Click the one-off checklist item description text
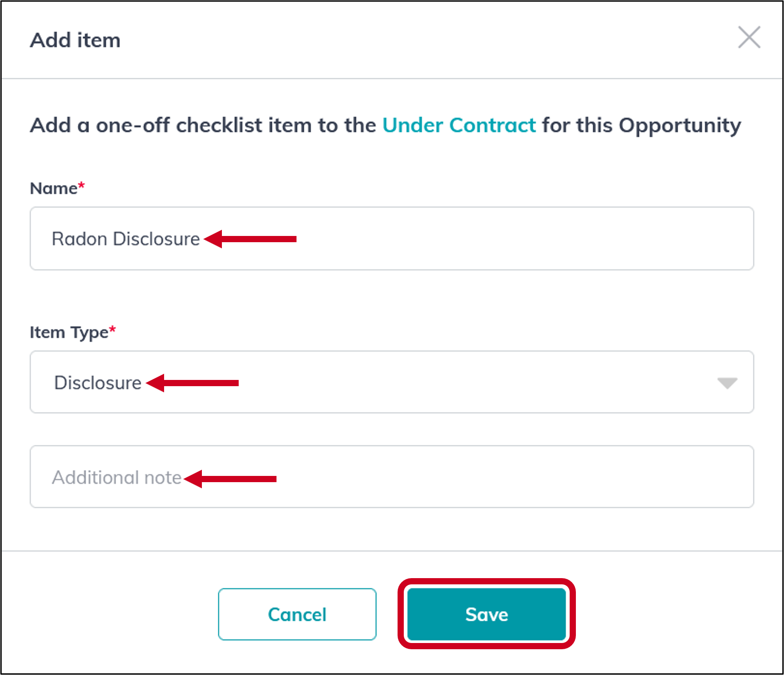The height and width of the screenshot is (675, 784). pos(384,125)
